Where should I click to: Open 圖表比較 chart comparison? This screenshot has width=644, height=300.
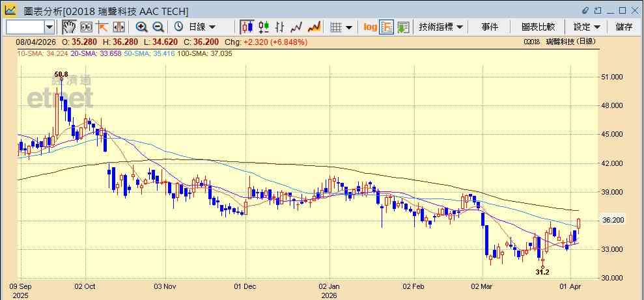click(538, 27)
